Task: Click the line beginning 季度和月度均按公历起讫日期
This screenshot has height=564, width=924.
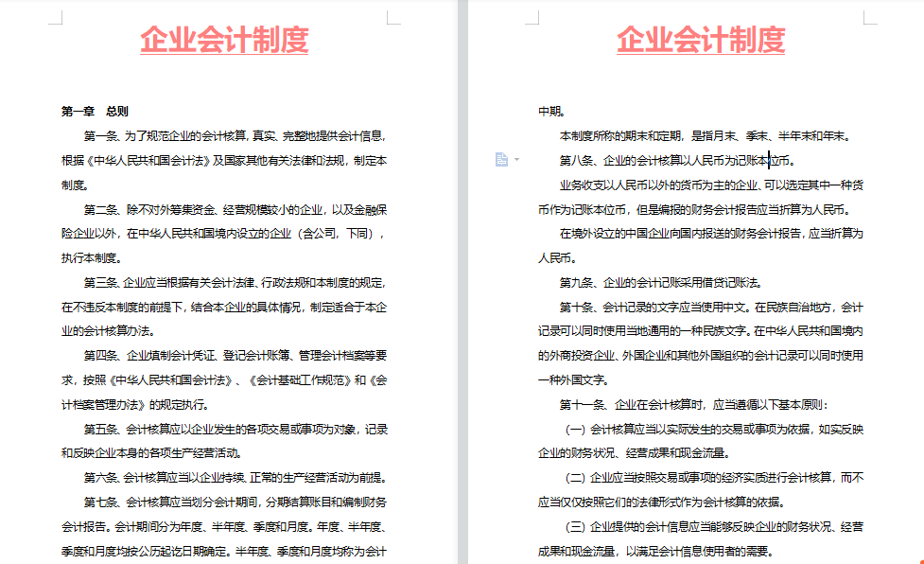Action: tap(224, 552)
